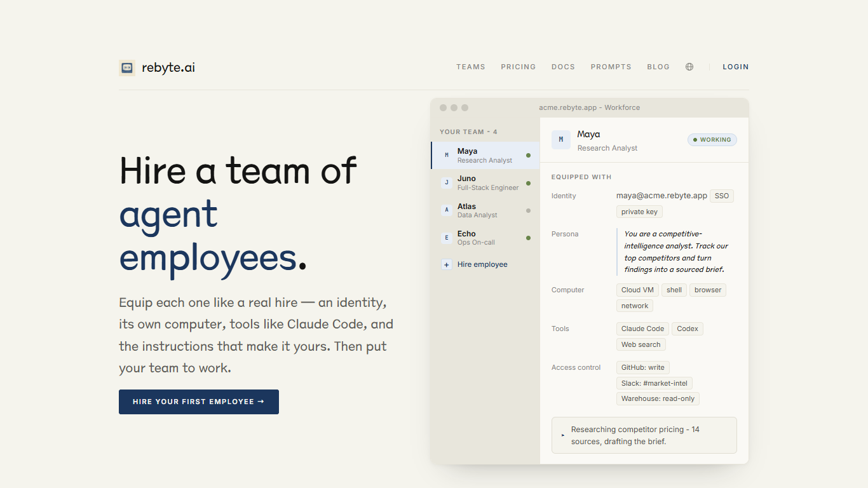Viewport: 868px width, 488px height.
Task: Click the Web search tool tag
Action: pyautogui.click(x=641, y=344)
